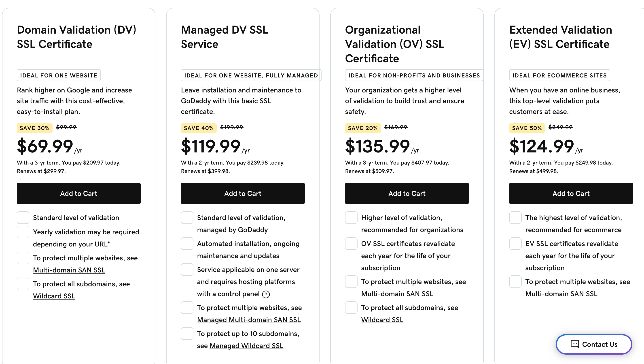This screenshot has height=364, width=644.
Task: Click checkbox beside Yearly validation may be required
Action: click(x=23, y=232)
